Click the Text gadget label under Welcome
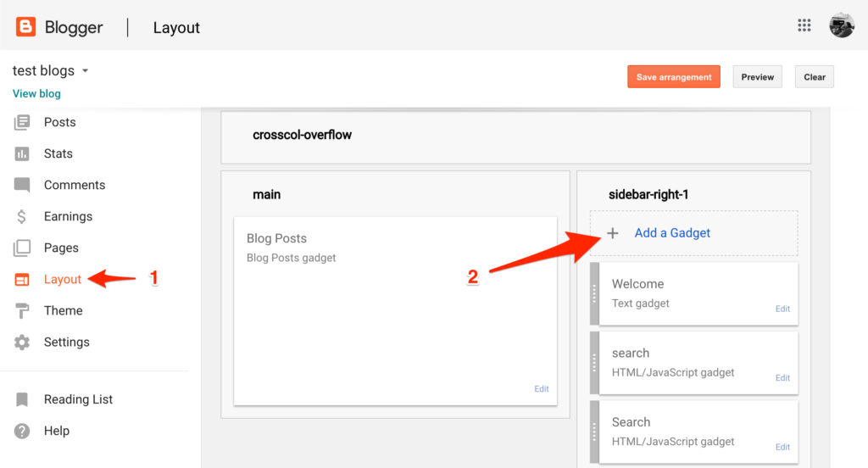The width and height of the screenshot is (868, 468). point(641,304)
